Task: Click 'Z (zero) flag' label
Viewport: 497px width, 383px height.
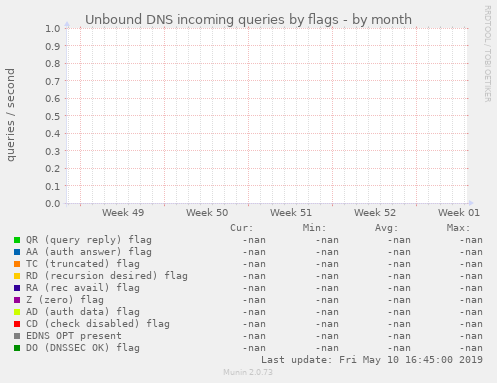Action: (65, 300)
